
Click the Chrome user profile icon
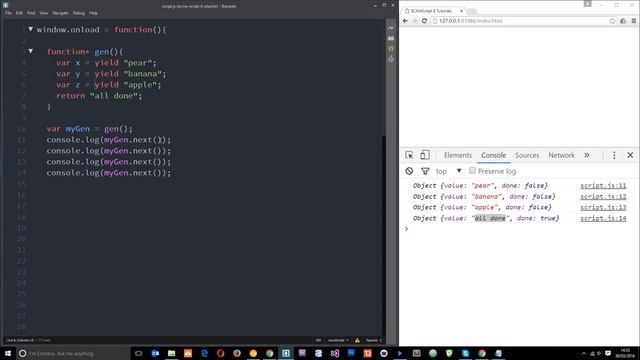pos(588,4)
